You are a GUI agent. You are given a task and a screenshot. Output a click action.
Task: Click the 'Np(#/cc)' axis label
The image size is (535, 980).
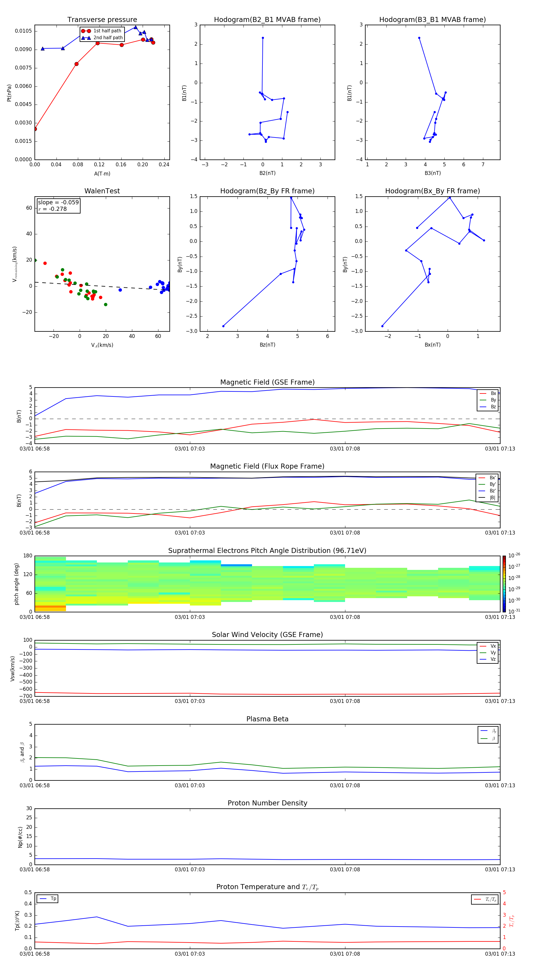pos(20,837)
